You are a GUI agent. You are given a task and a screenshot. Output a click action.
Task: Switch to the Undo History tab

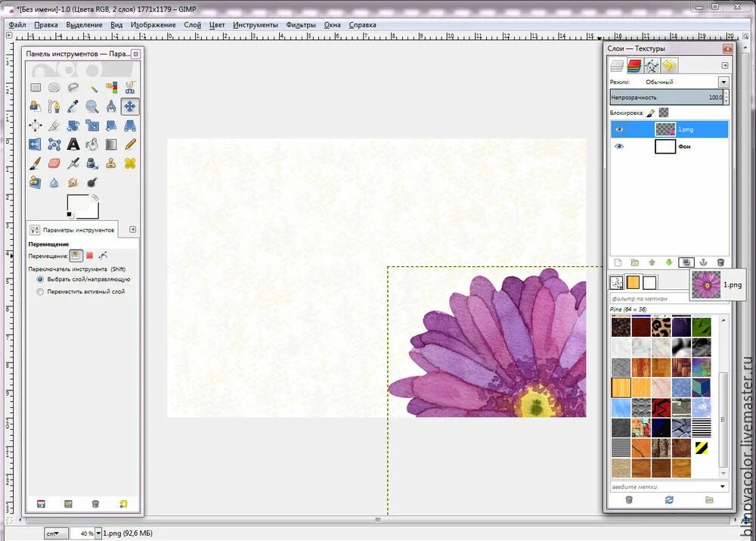[669, 66]
